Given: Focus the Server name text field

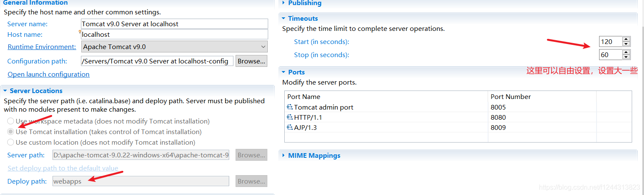Looking at the screenshot, I should pyautogui.click(x=174, y=24).
